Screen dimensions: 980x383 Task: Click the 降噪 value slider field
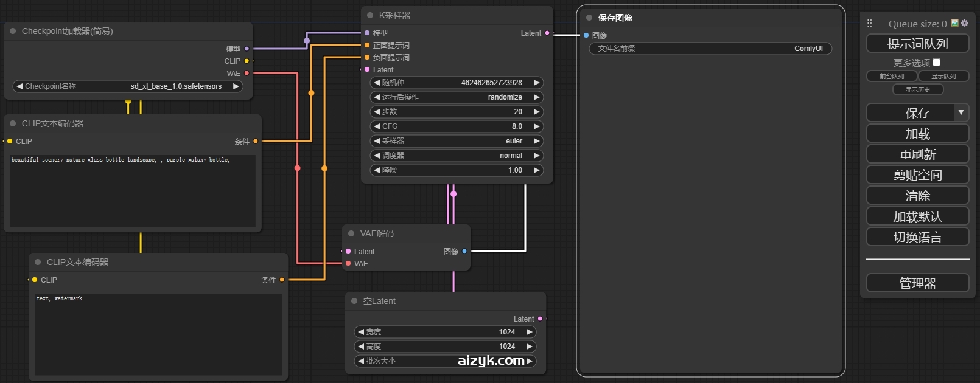point(457,170)
